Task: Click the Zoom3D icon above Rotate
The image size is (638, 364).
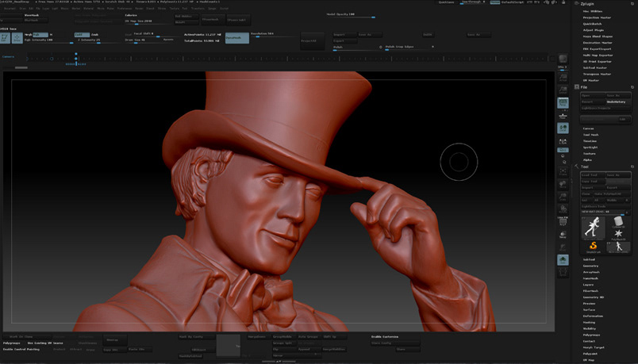Action: point(563,197)
